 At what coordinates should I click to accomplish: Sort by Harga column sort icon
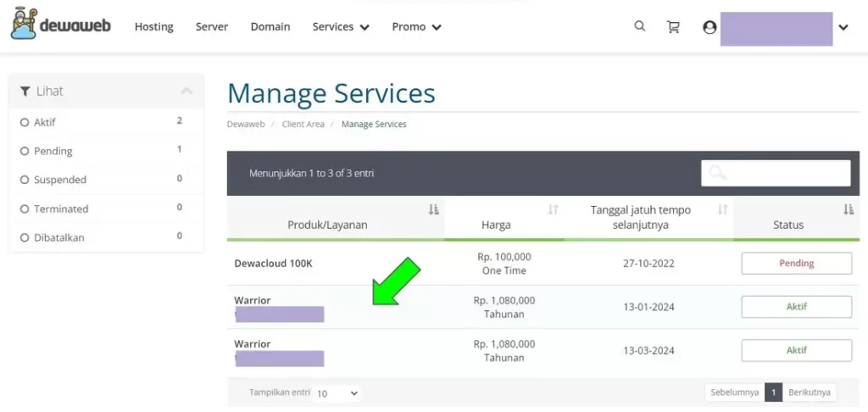click(x=553, y=210)
